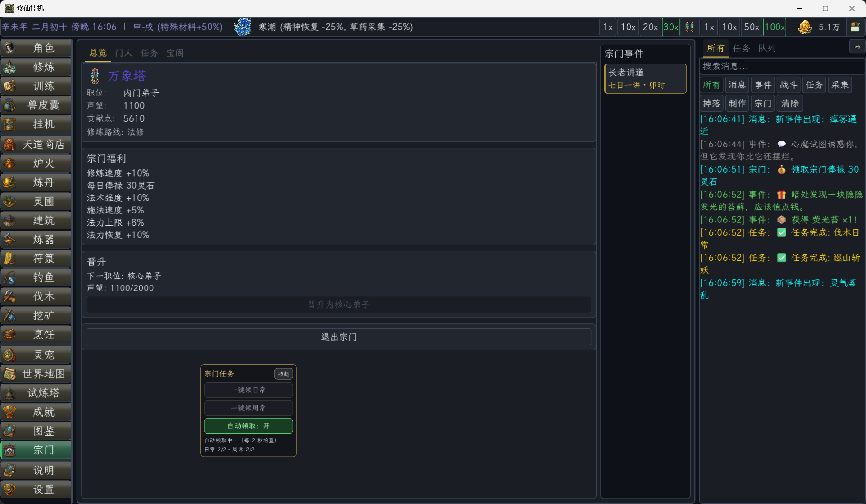Open the 天道商店 shop sidebar icon
This screenshot has height=504, width=866.
point(10,144)
